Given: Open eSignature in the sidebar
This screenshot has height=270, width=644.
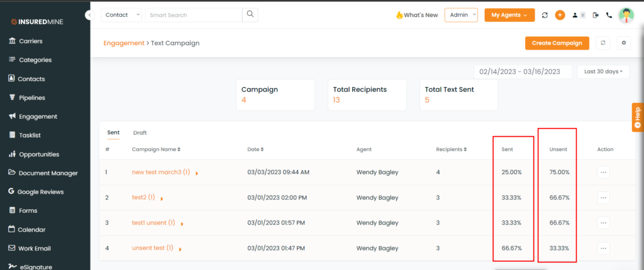Looking at the screenshot, I should (30, 267).
